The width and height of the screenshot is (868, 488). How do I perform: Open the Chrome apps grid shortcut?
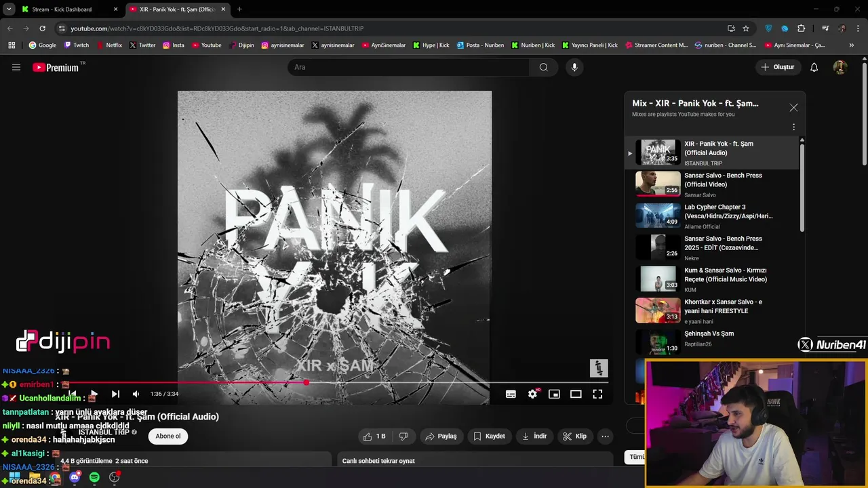(12, 45)
